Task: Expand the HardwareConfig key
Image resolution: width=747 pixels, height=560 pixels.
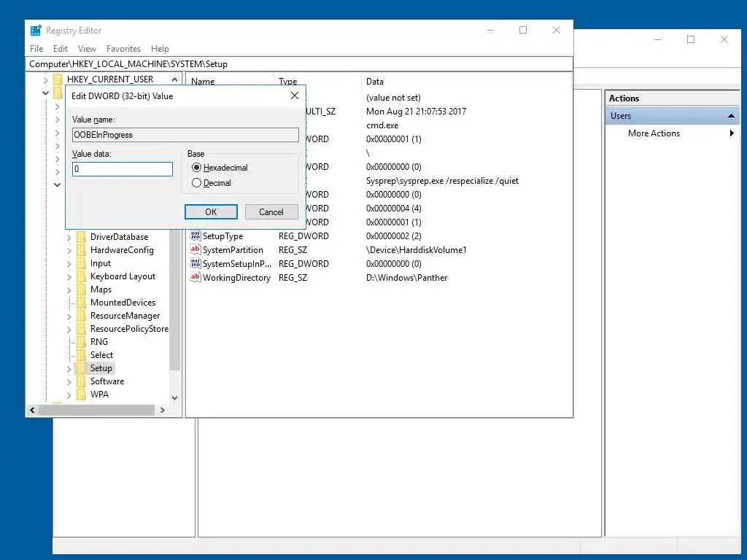Action: tap(69, 251)
